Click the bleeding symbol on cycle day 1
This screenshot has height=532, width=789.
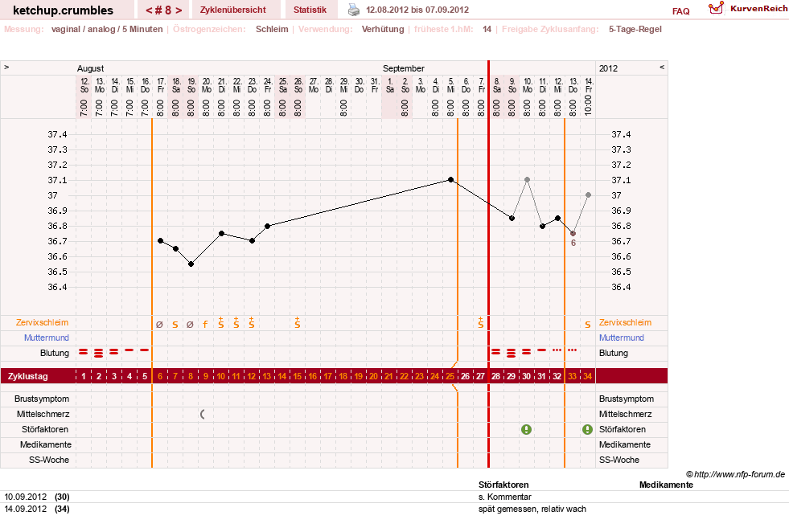pos(84,352)
